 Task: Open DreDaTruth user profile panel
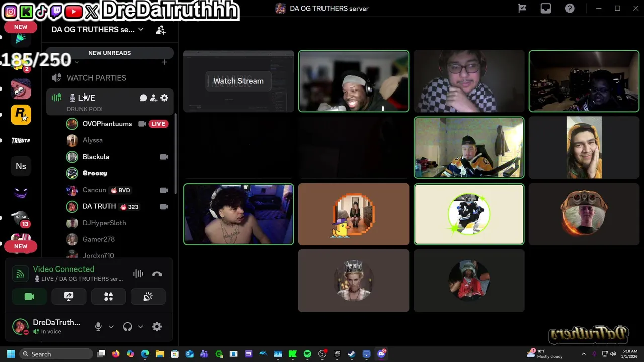48,327
